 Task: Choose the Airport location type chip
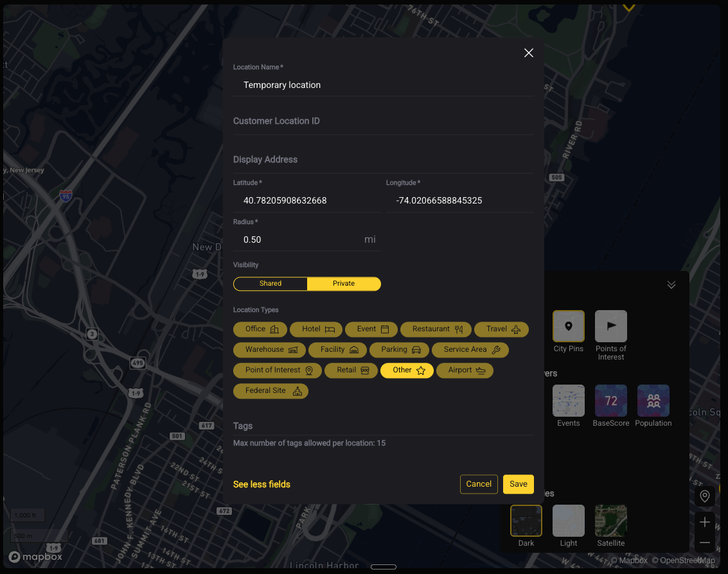(x=465, y=370)
